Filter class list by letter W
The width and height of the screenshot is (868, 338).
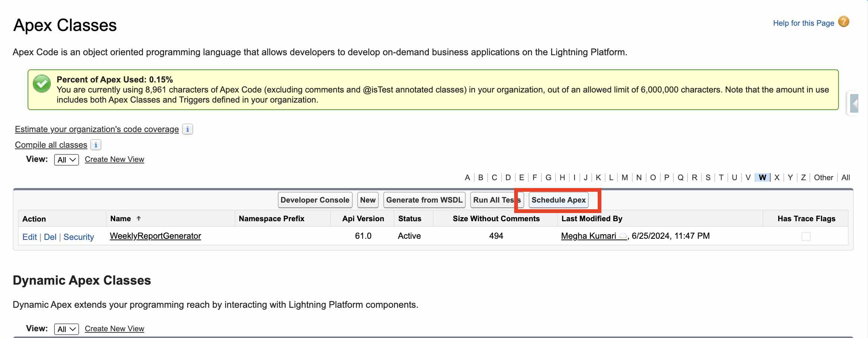[762, 178]
